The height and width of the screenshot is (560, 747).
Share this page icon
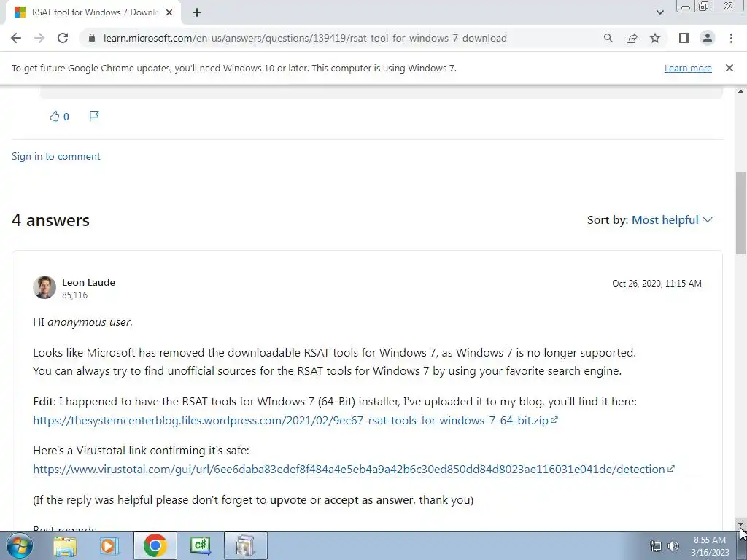632,38
